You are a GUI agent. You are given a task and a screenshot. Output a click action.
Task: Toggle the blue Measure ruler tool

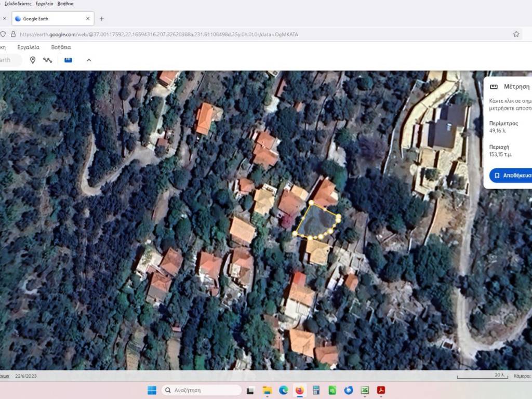(68, 60)
